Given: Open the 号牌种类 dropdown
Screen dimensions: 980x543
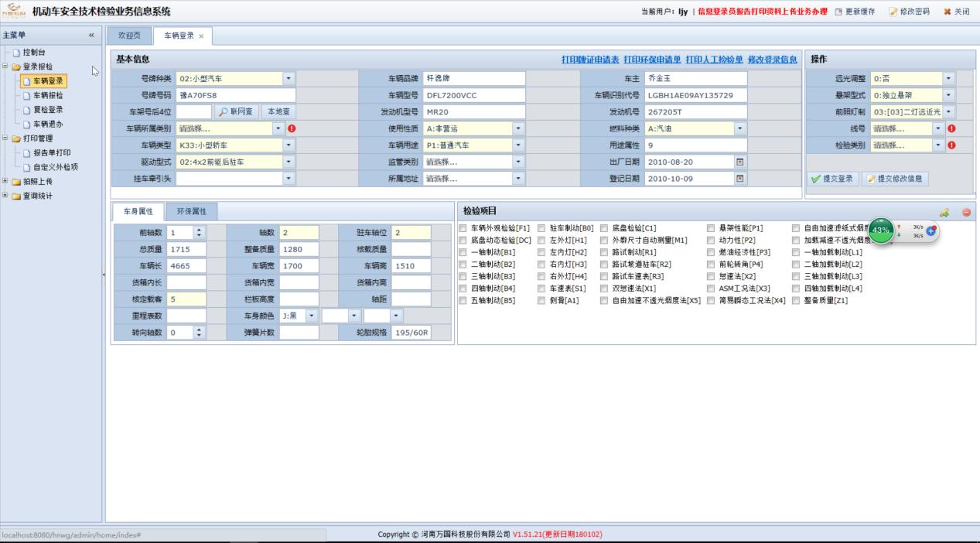Looking at the screenshot, I should (x=288, y=78).
